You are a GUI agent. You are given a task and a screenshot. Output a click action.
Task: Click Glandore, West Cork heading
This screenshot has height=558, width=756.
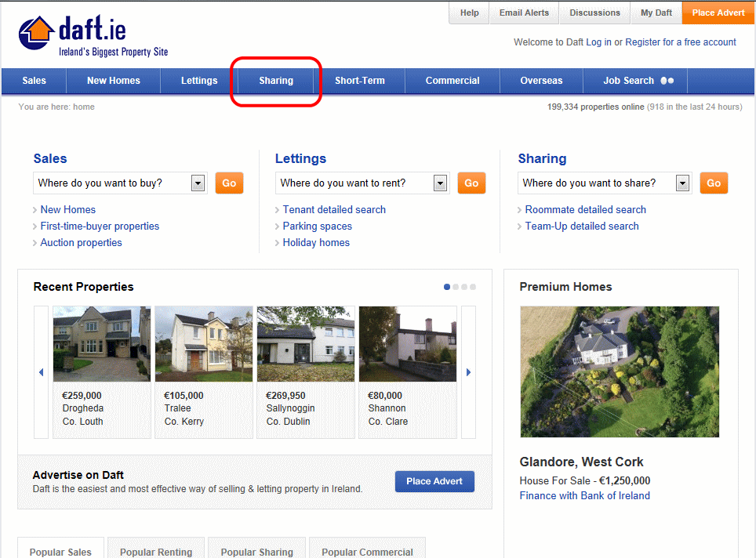click(581, 462)
